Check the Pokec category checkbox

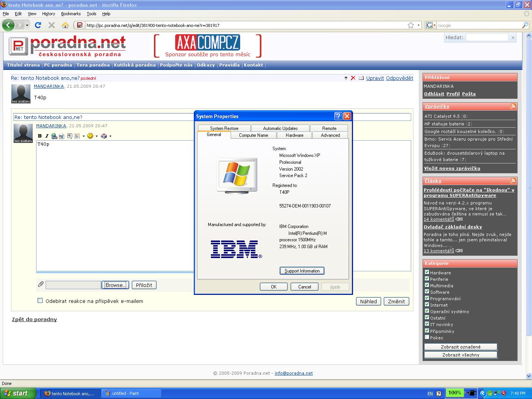pyautogui.click(x=427, y=337)
